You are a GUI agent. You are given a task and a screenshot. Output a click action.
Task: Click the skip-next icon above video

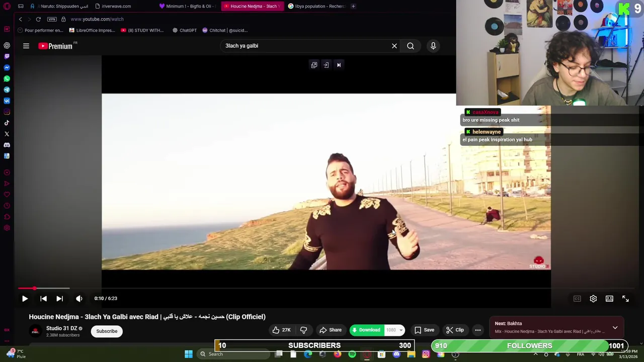(x=339, y=65)
